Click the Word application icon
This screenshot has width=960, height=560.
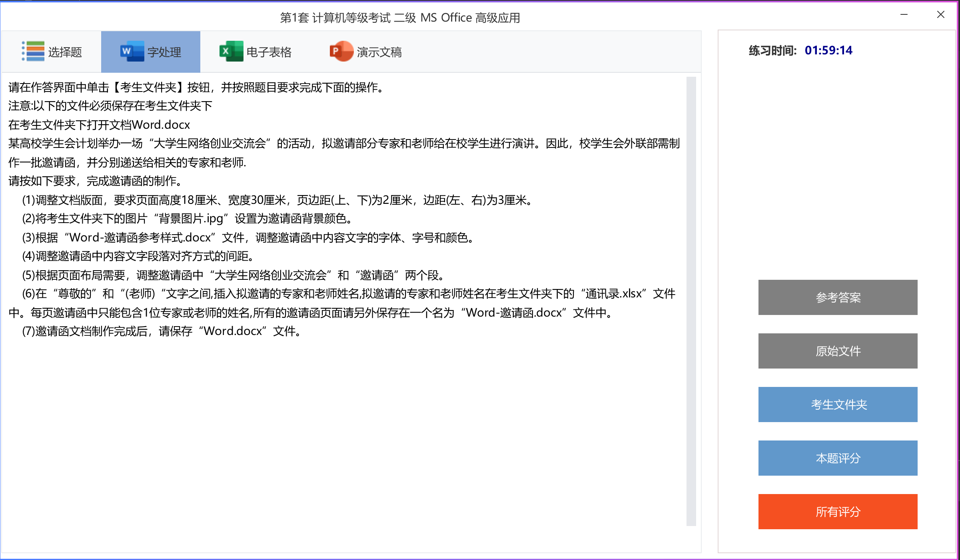pyautogui.click(x=132, y=52)
